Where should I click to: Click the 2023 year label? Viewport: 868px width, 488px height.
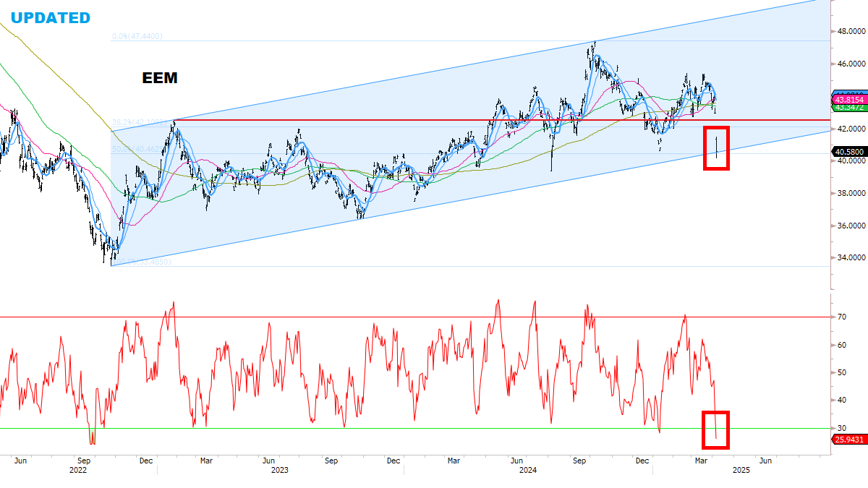(x=280, y=470)
